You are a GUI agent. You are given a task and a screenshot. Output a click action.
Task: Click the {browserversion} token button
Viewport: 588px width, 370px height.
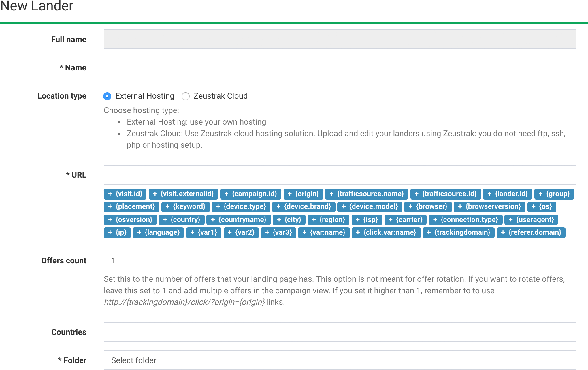click(x=489, y=206)
